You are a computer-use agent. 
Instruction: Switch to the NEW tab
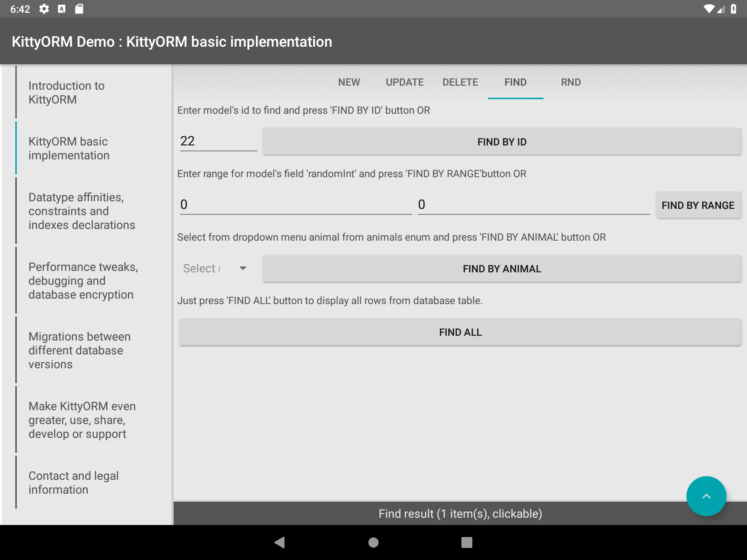point(349,82)
